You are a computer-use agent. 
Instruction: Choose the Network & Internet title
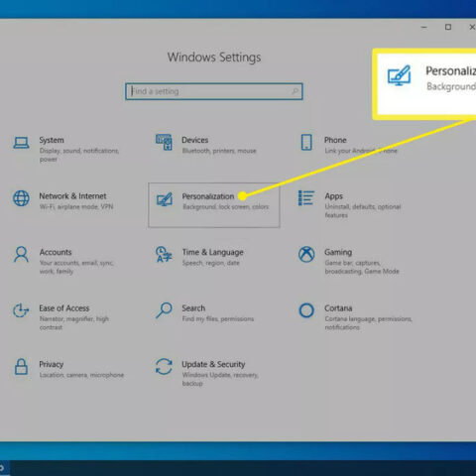[72, 196]
